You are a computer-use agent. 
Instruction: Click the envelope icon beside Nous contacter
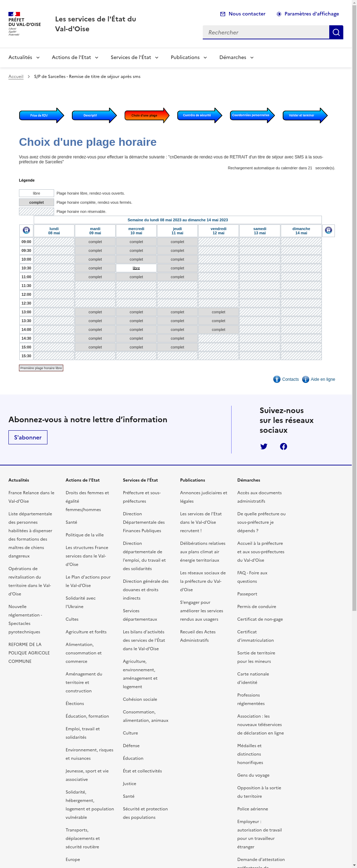223,14
